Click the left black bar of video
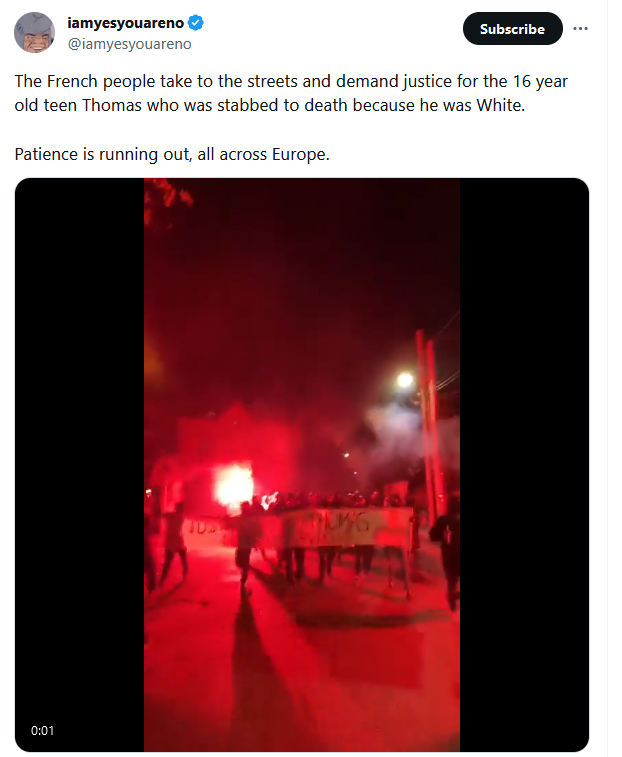 click(80, 465)
